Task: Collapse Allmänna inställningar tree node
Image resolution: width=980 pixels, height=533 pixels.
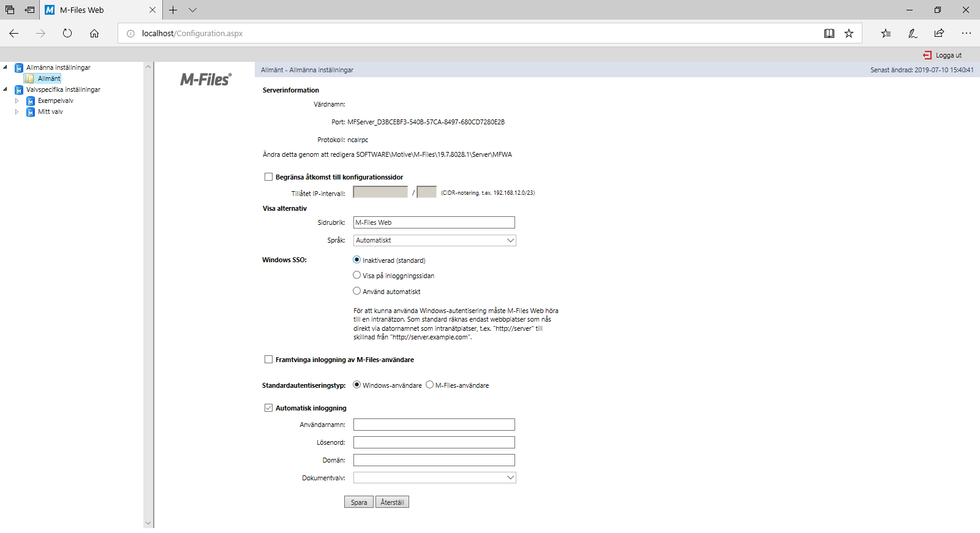Action: click(x=6, y=67)
